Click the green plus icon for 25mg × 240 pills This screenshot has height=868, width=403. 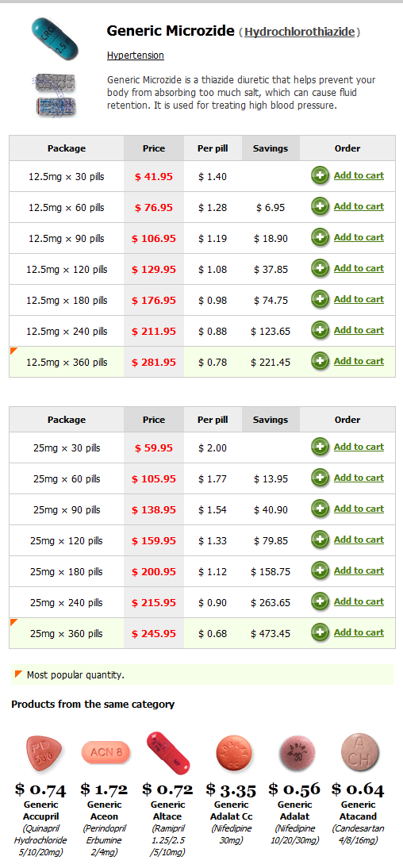320,601
